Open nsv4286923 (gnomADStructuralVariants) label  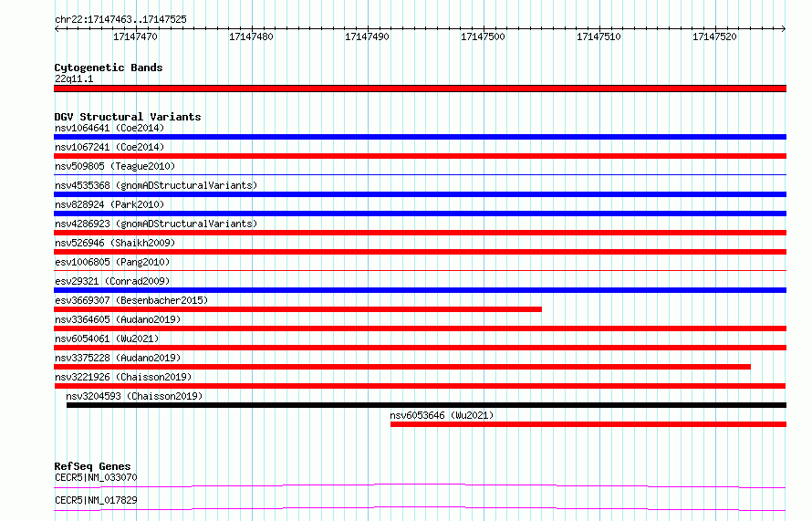click(x=156, y=224)
